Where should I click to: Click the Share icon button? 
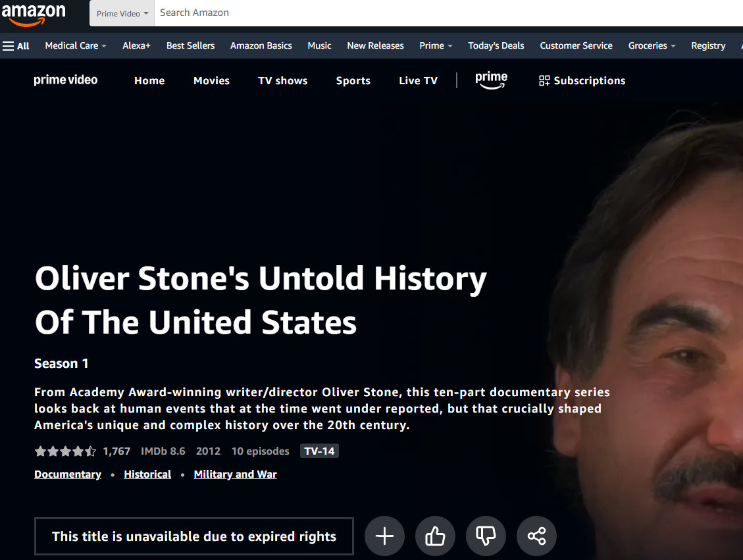[x=536, y=536]
